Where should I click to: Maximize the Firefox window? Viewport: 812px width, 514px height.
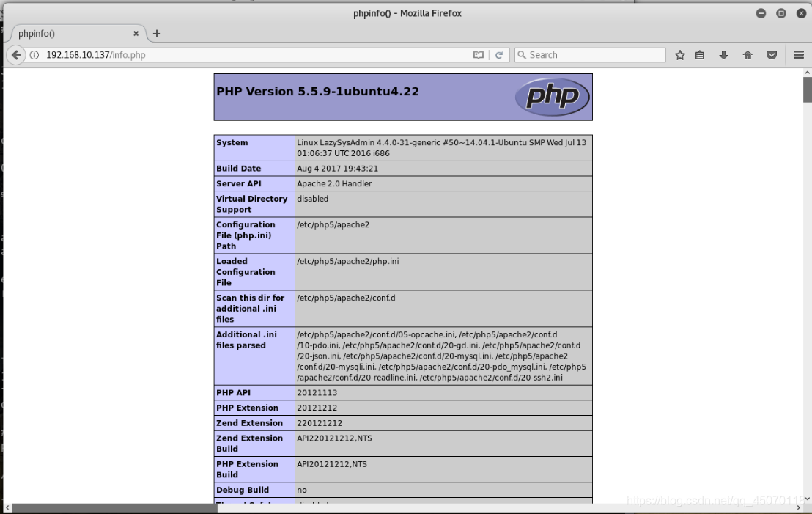click(781, 13)
